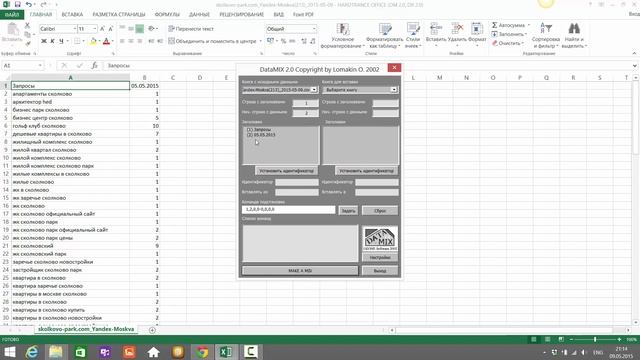Click the Выход (Exit) button in DataMIX
640x360 pixels.
pos(380,271)
